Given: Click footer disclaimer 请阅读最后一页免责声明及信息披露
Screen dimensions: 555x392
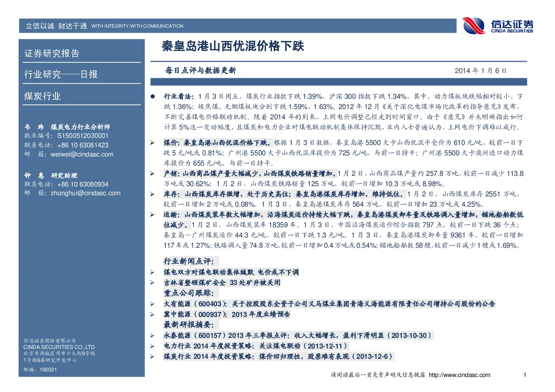Looking at the screenshot, I should click(378, 375).
